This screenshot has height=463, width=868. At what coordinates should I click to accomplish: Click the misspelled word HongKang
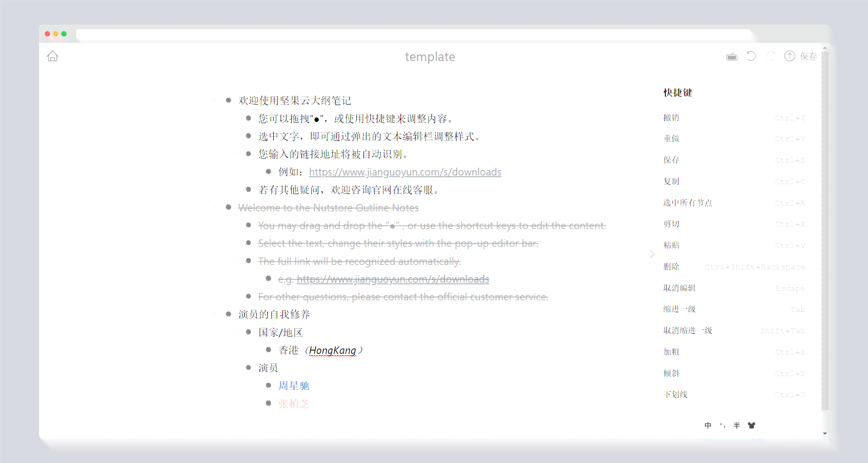pyautogui.click(x=332, y=351)
